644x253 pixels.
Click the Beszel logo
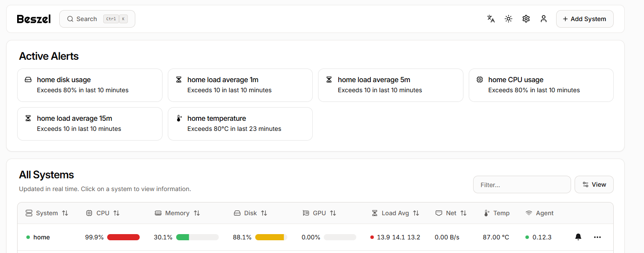34,19
